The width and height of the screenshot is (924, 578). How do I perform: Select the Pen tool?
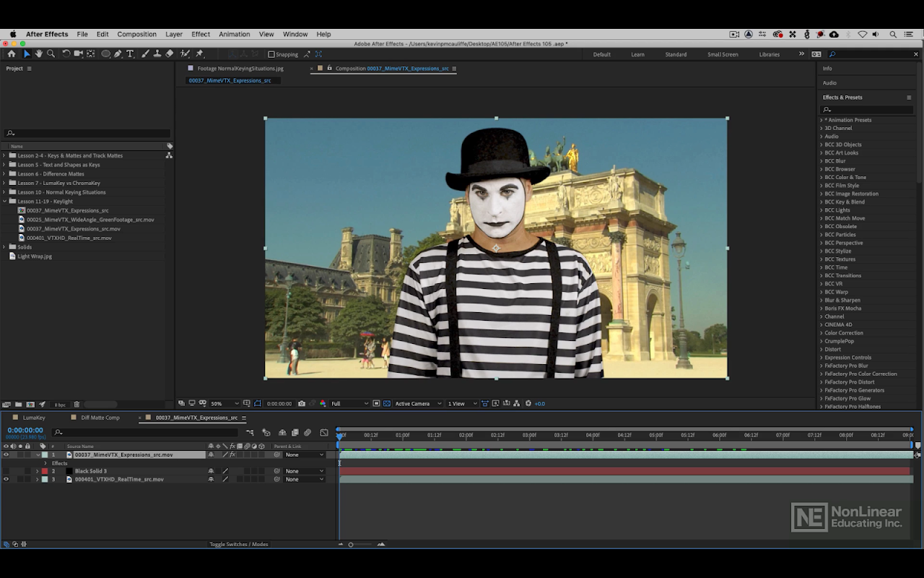coord(118,54)
